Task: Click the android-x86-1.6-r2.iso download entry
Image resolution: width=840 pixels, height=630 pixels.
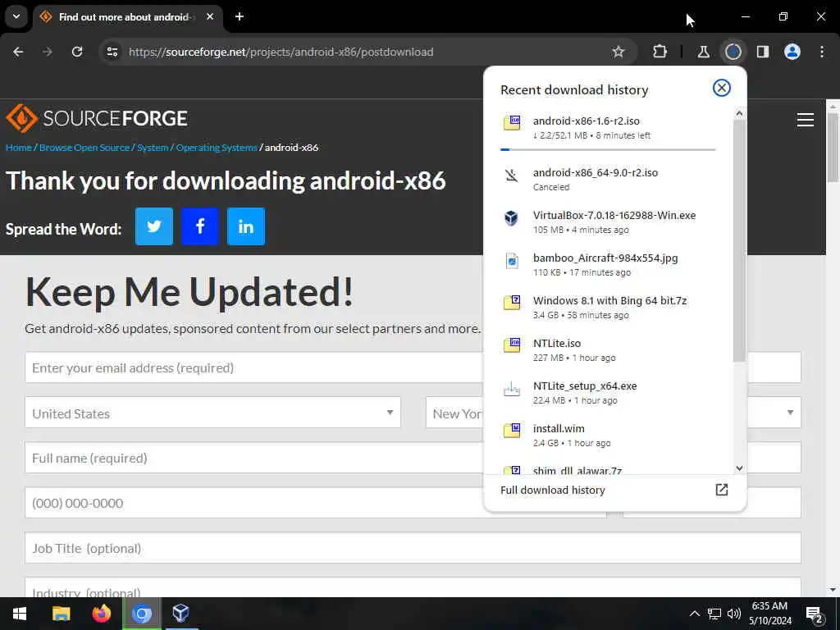Action: pyautogui.click(x=608, y=127)
